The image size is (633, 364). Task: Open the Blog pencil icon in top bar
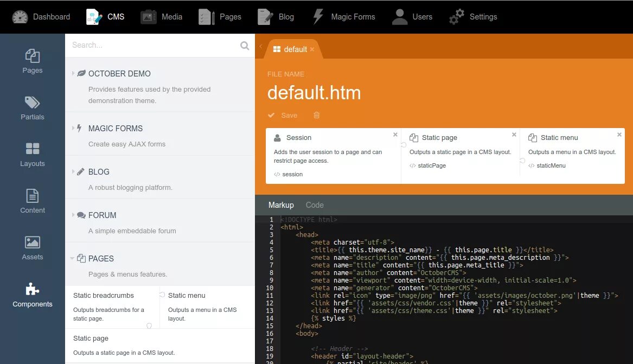coord(265,17)
